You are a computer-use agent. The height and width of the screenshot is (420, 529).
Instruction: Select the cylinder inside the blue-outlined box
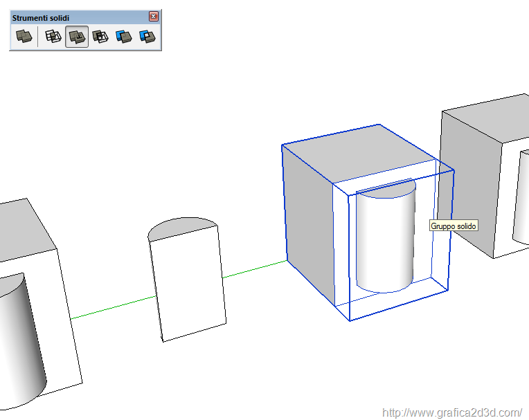[384, 239]
